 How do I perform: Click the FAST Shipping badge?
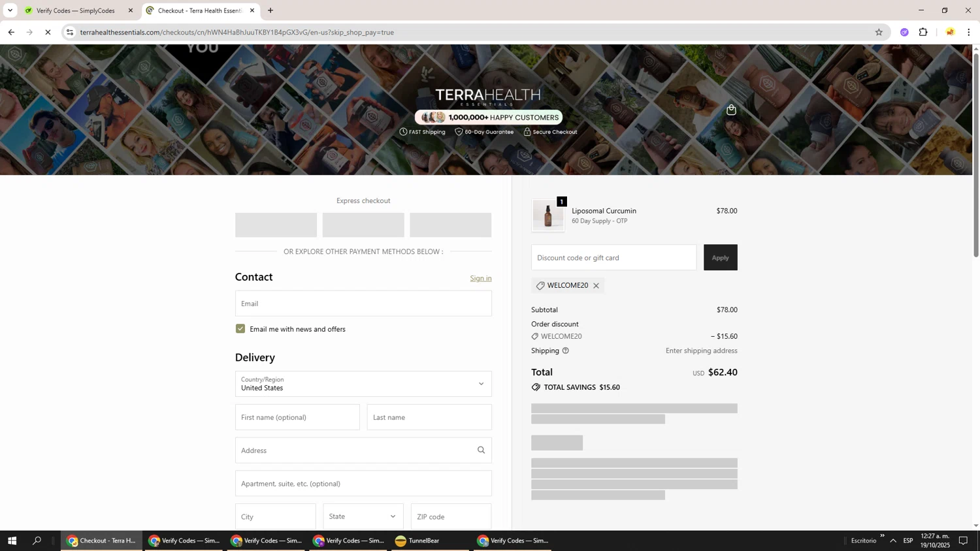422,132
